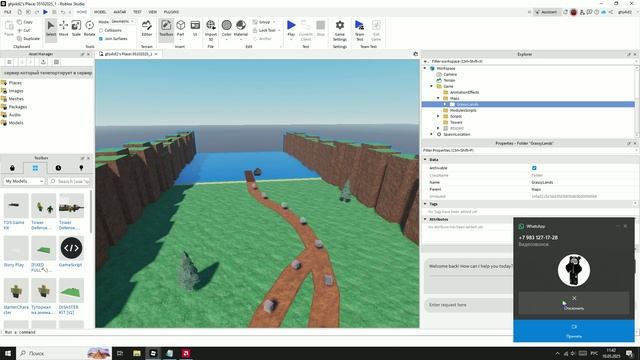Switch to the MODEL ribbon tab
The image size is (640, 360).
(100, 12)
